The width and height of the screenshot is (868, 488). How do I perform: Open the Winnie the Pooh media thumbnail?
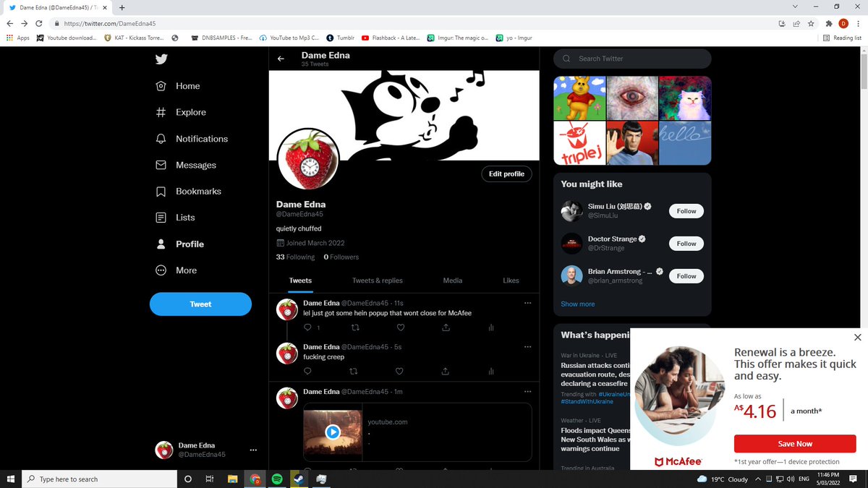pyautogui.click(x=579, y=98)
